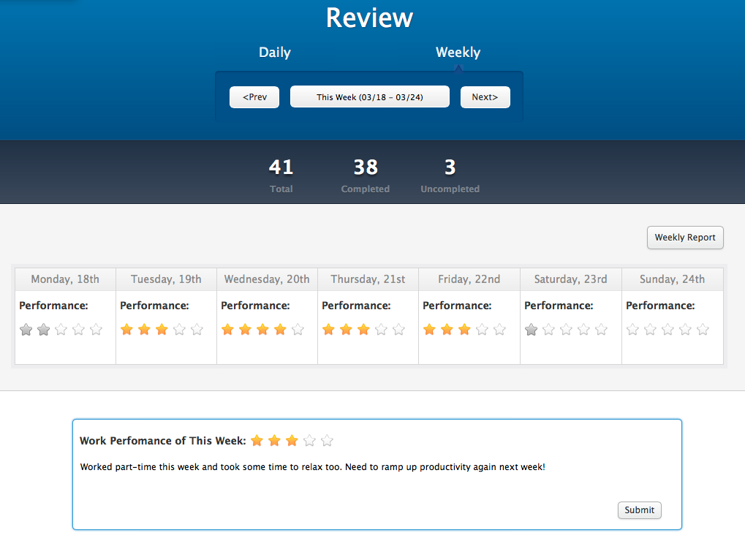Rate Tuesday with the fifth star
Screen dimensions: 745x560
tap(197, 330)
